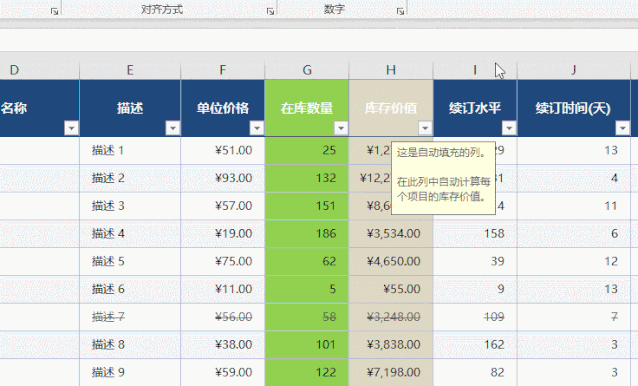Image resolution: width=638 pixels, height=386 pixels.
Task: Select cell 描述 8
Action: pos(130,345)
